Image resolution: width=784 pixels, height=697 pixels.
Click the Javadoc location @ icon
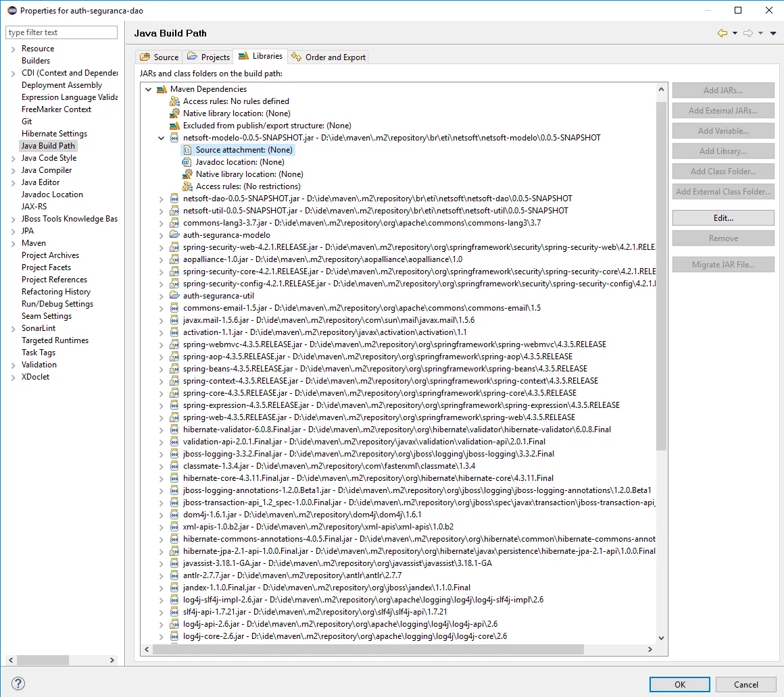click(187, 162)
